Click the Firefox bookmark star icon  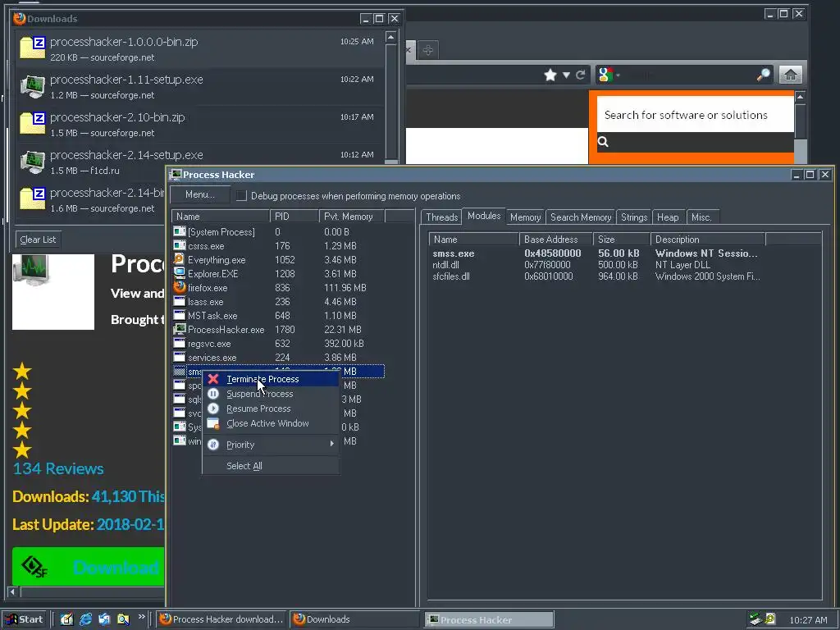tap(550, 75)
